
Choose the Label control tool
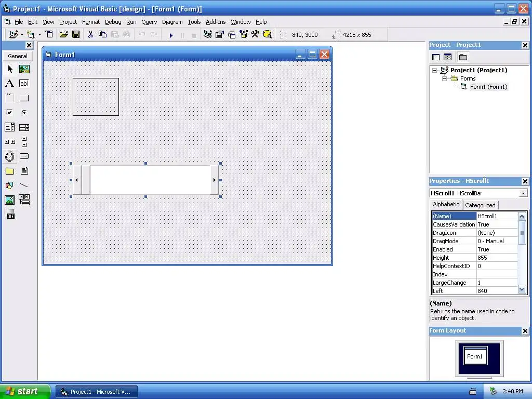coord(10,84)
